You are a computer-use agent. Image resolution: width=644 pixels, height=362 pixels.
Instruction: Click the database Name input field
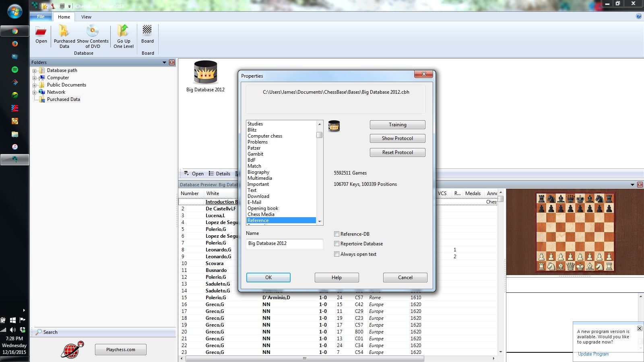[x=285, y=244]
